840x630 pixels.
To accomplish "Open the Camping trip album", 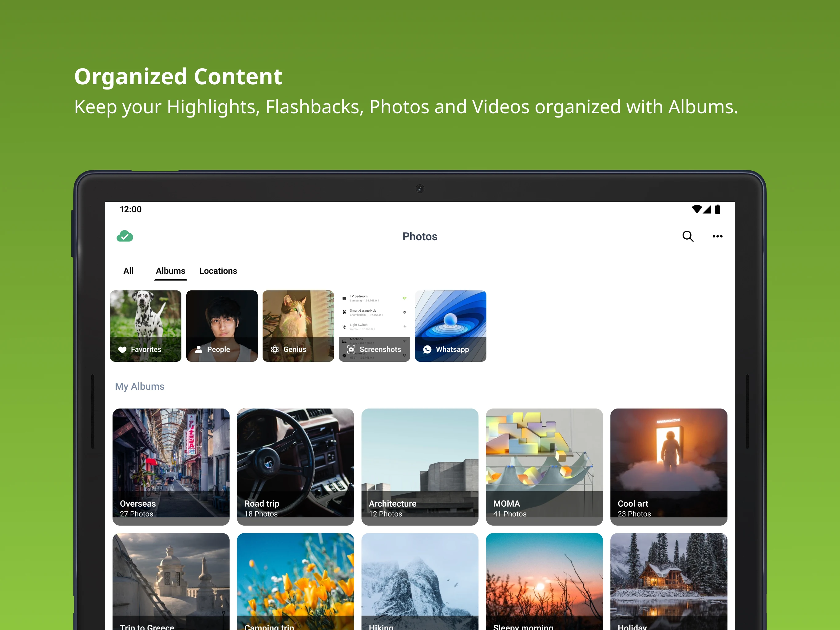I will [295, 581].
